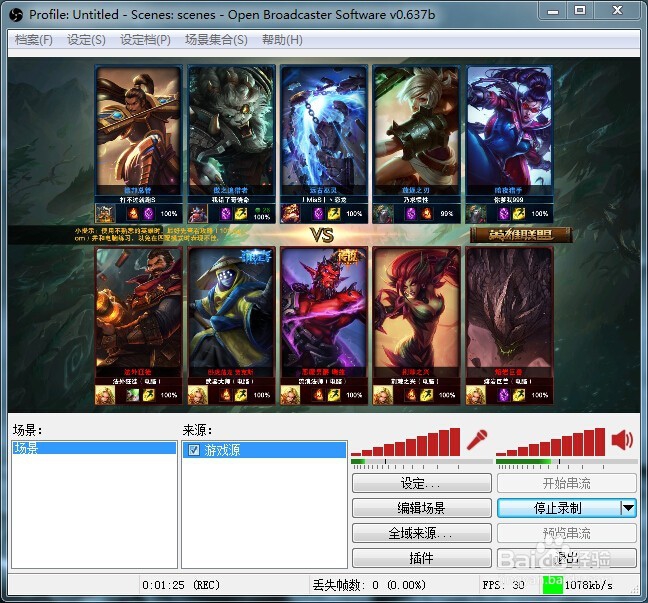Click the red-team Malphite champion card
The height and width of the screenshot is (603, 648).
click(x=509, y=326)
